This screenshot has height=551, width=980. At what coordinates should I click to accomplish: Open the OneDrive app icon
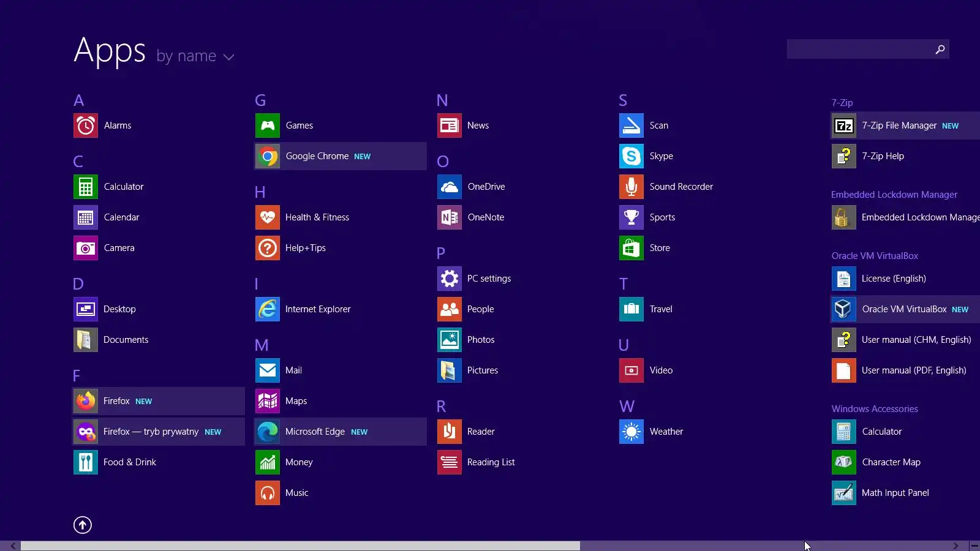coord(450,187)
